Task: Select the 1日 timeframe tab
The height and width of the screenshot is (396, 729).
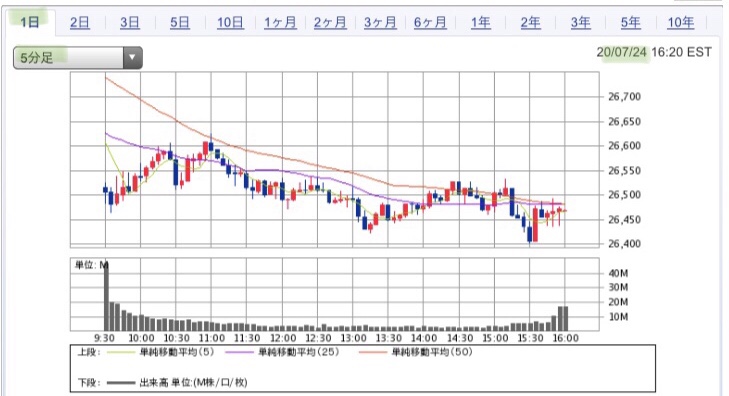Action: click(x=30, y=22)
